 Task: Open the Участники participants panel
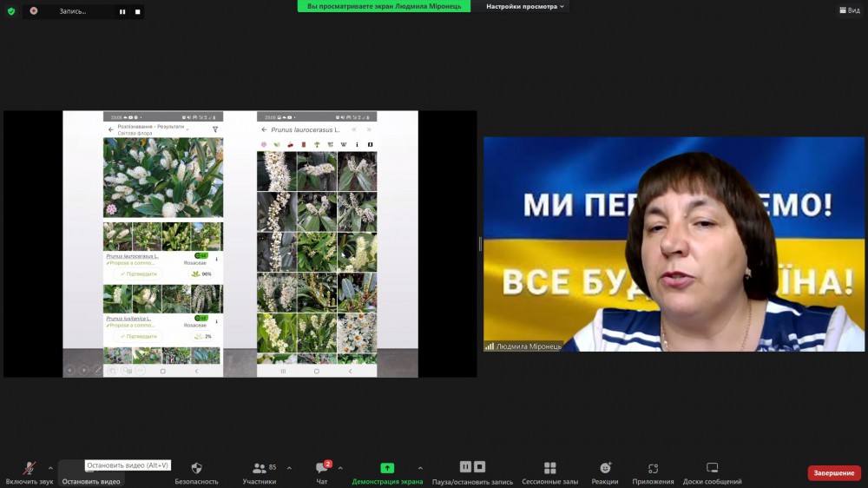click(259, 469)
